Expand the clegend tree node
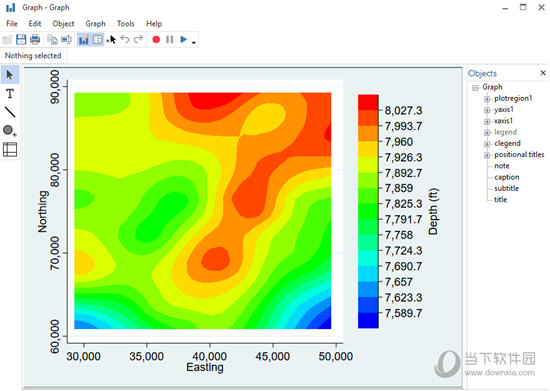Viewport: 550px width, 391px height. point(487,144)
